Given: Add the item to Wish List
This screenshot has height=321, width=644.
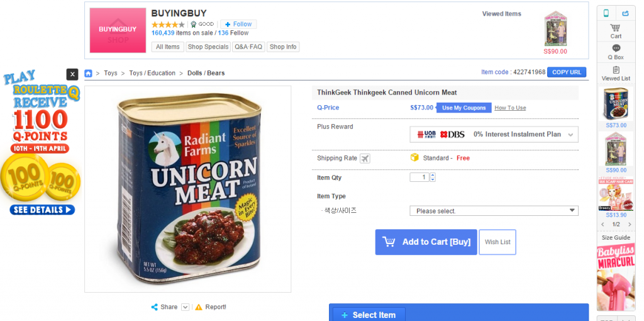Looking at the screenshot, I should click(x=497, y=242).
